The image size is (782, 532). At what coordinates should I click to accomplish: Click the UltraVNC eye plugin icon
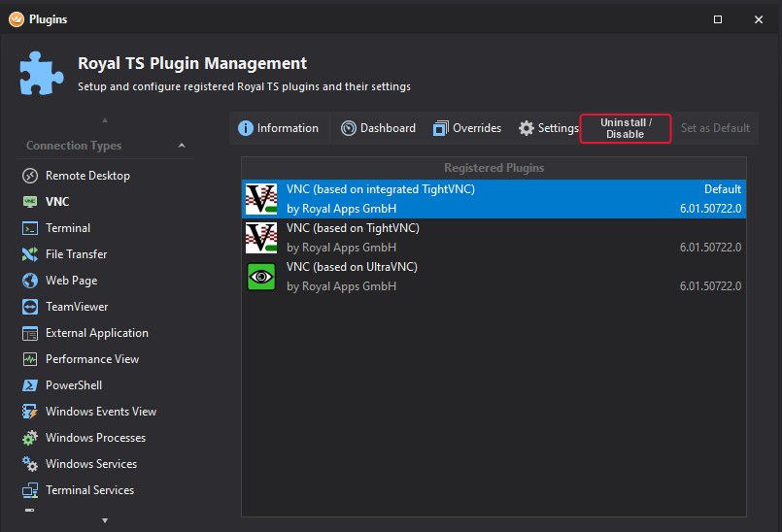point(261,277)
